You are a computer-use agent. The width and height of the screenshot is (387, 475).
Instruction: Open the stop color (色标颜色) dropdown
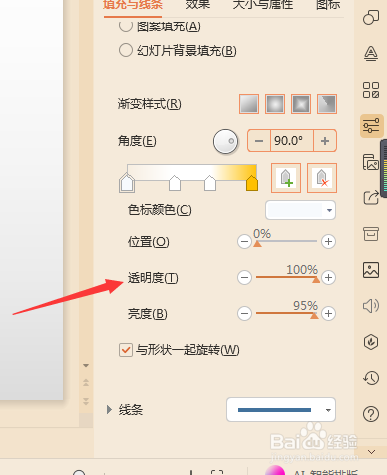(x=300, y=210)
